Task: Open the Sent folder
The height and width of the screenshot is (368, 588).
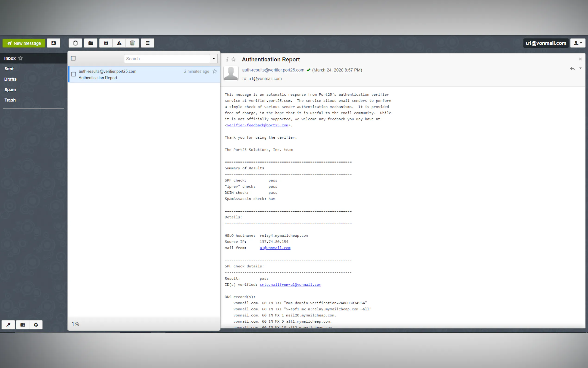Action: click(x=9, y=69)
